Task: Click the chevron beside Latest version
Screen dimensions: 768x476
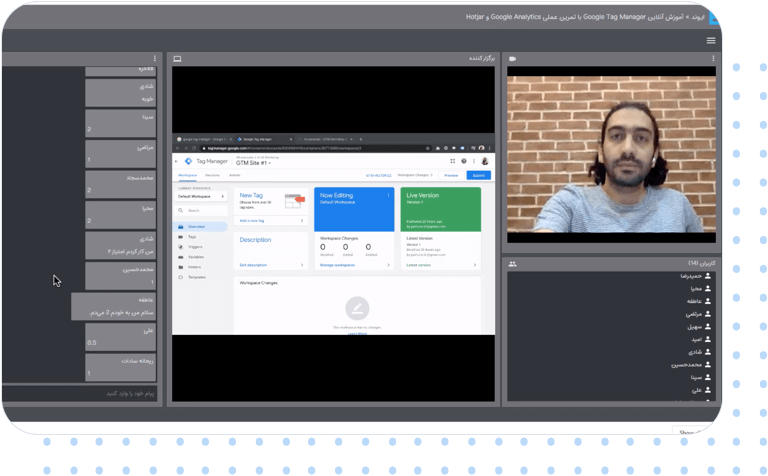Action: 475,265
